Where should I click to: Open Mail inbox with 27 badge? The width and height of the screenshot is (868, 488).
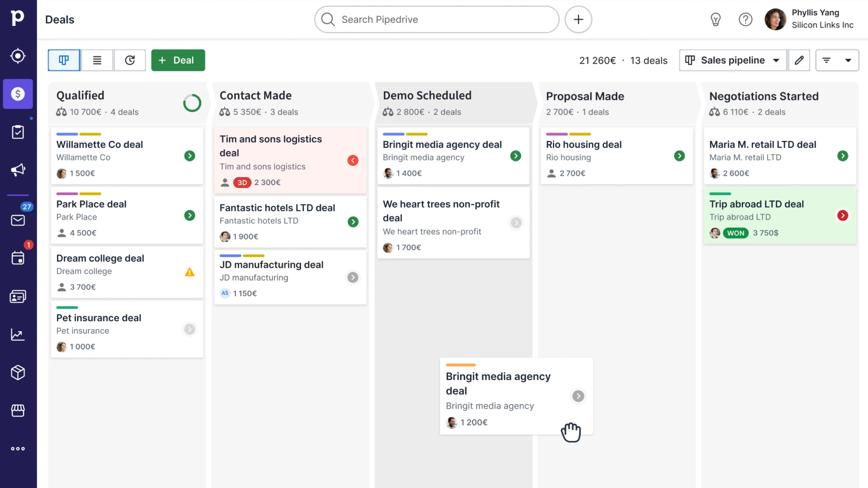pyautogui.click(x=18, y=220)
